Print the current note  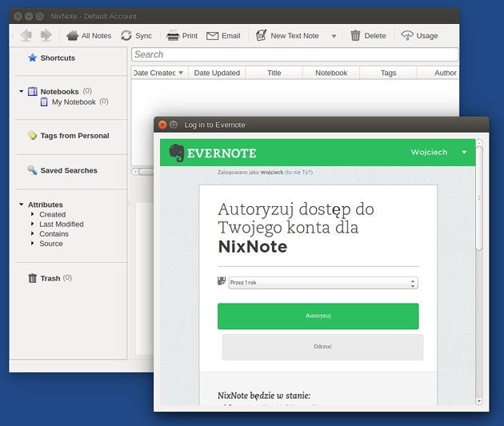(182, 36)
